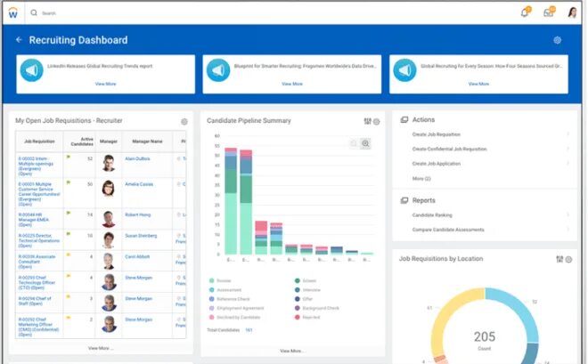
Task: Click chevron beside Candidate Ranking
Action: pos(568,215)
